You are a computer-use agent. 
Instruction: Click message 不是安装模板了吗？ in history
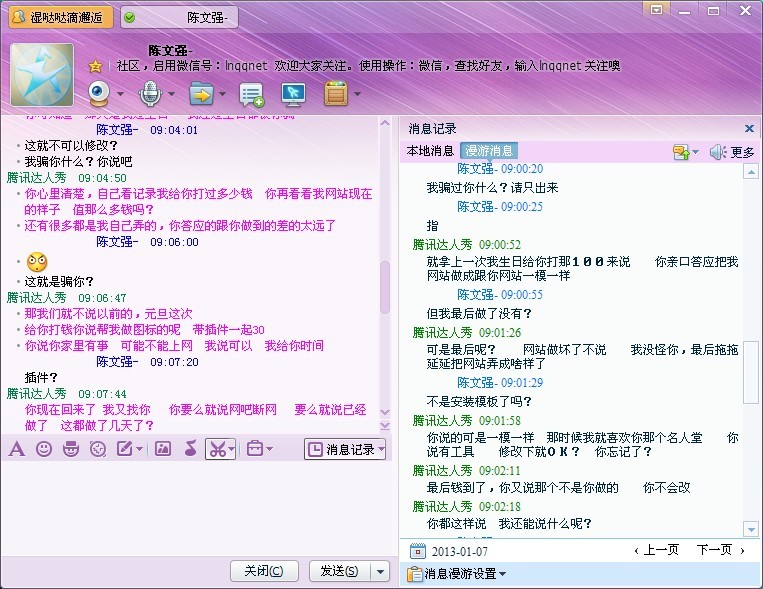click(x=479, y=402)
